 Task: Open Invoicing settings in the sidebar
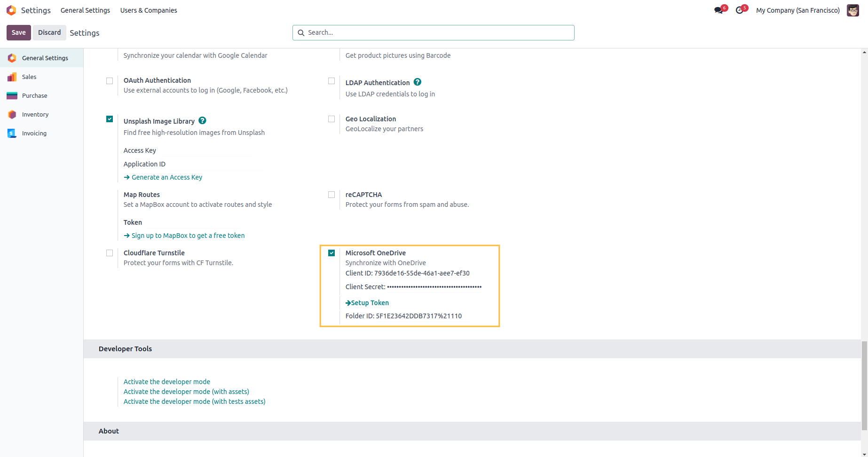click(x=34, y=133)
